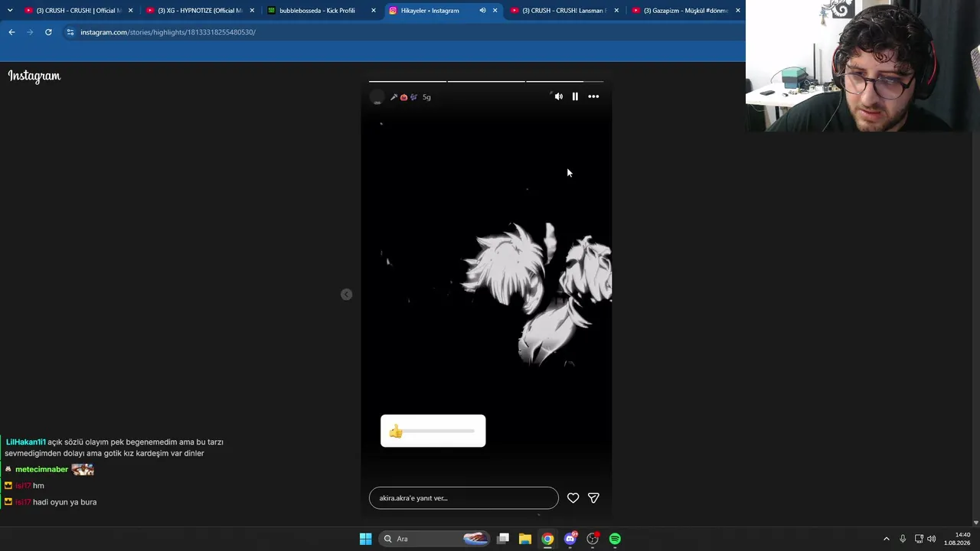Click the emote next to metecimnaber
This screenshot has width=980, height=551.
tap(83, 470)
